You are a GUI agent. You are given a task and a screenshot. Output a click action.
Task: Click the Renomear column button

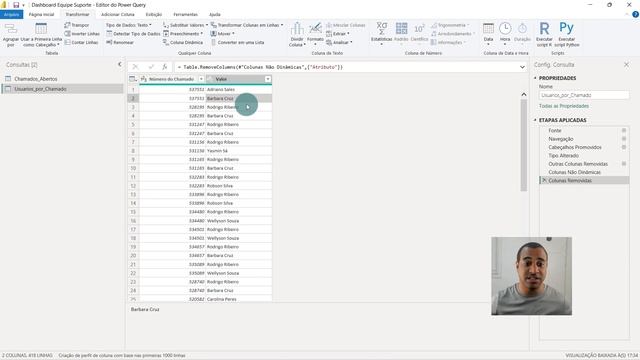[x=120, y=42]
